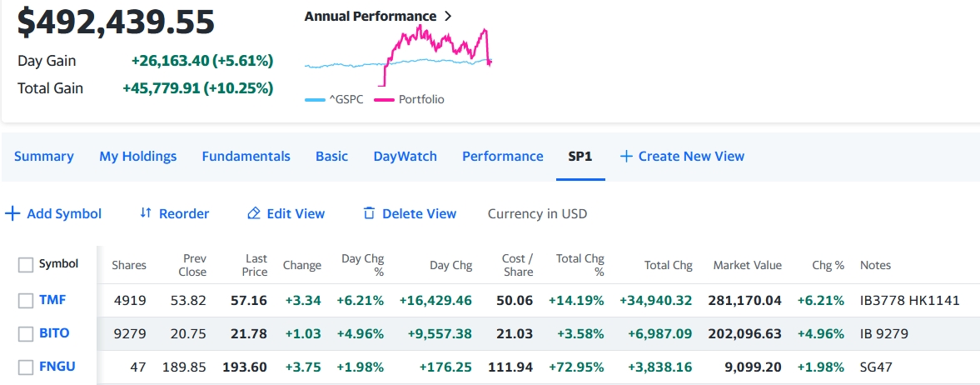Go to the Fundamentals tab
Image resolution: width=980 pixels, height=385 pixels.
246,157
